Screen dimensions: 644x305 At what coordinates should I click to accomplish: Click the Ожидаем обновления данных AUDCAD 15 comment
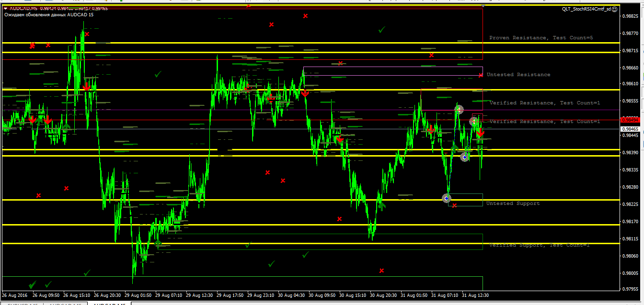click(49, 15)
